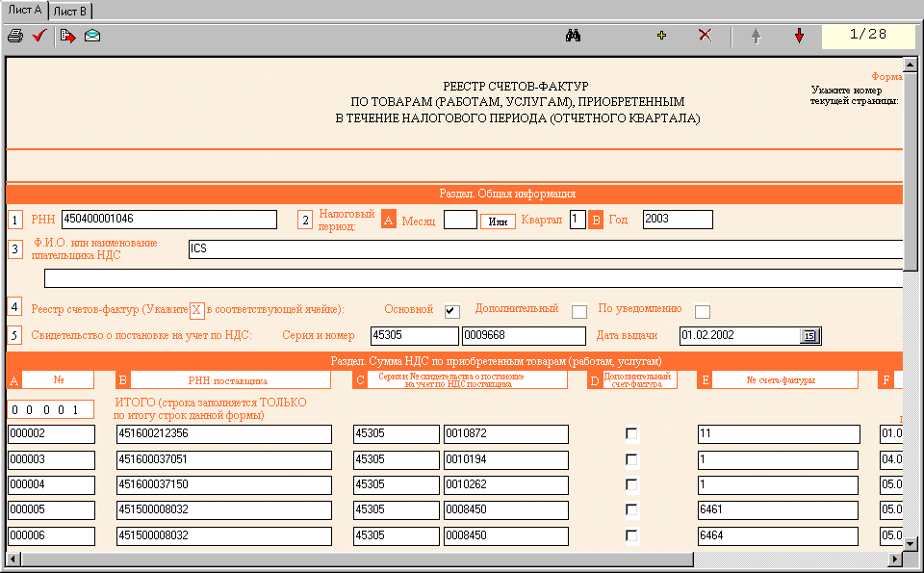Click the horizontal scrollbar right arrow
This screenshot has height=573, width=924.
tap(895, 559)
